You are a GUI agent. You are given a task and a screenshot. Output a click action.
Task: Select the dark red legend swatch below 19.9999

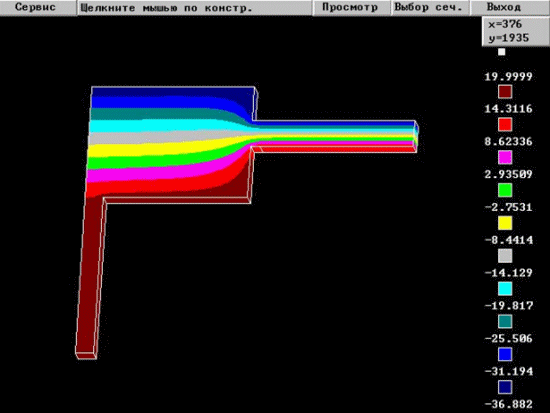[x=505, y=92]
